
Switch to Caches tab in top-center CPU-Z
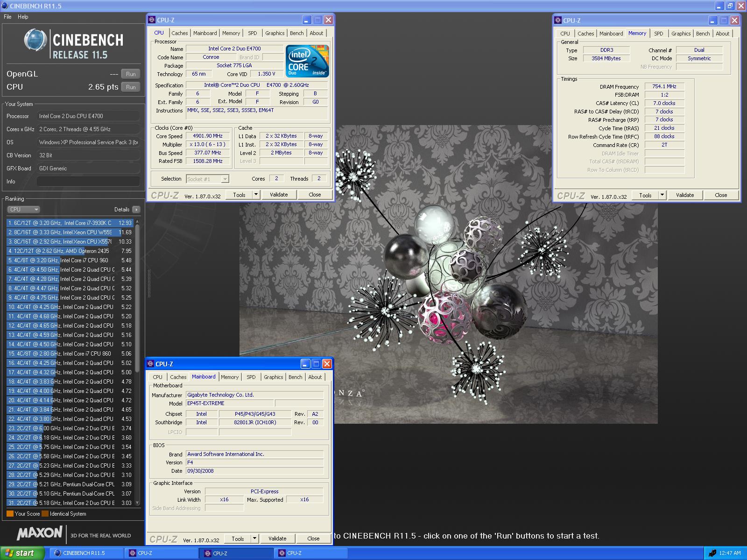(179, 33)
